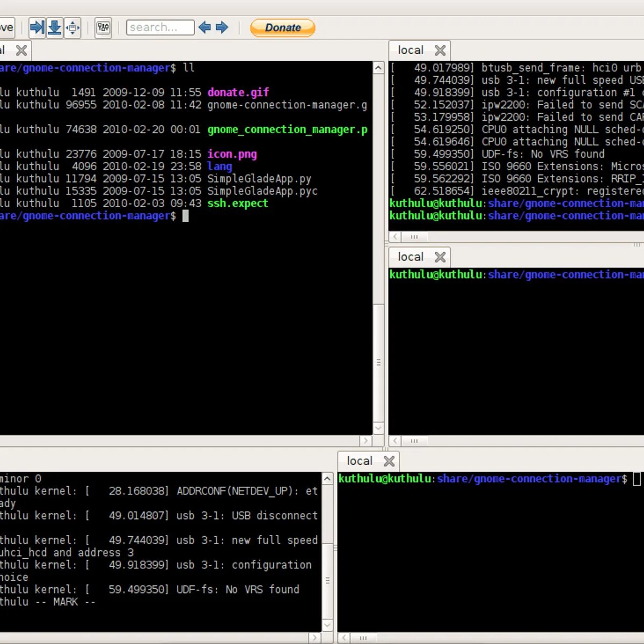644x644 pixels.
Task: Click vertical scrollbar thumb in bottom-left pane
Action: coord(327,581)
